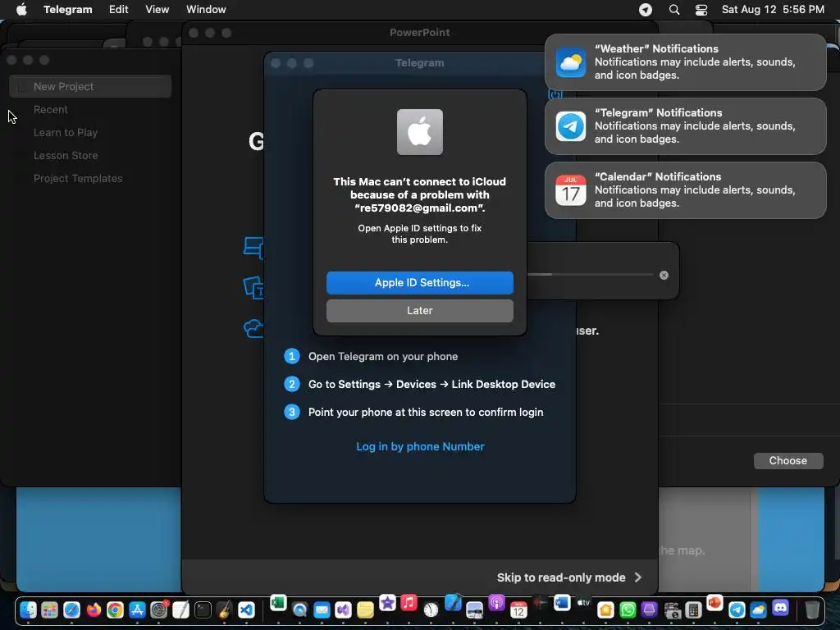Open the View menu

(157, 9)
